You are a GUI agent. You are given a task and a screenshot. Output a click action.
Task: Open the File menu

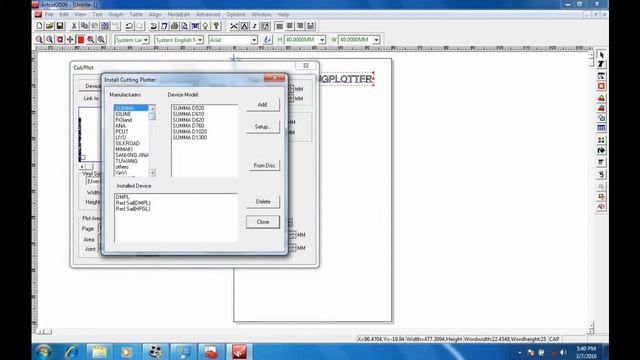pos(49,14)
